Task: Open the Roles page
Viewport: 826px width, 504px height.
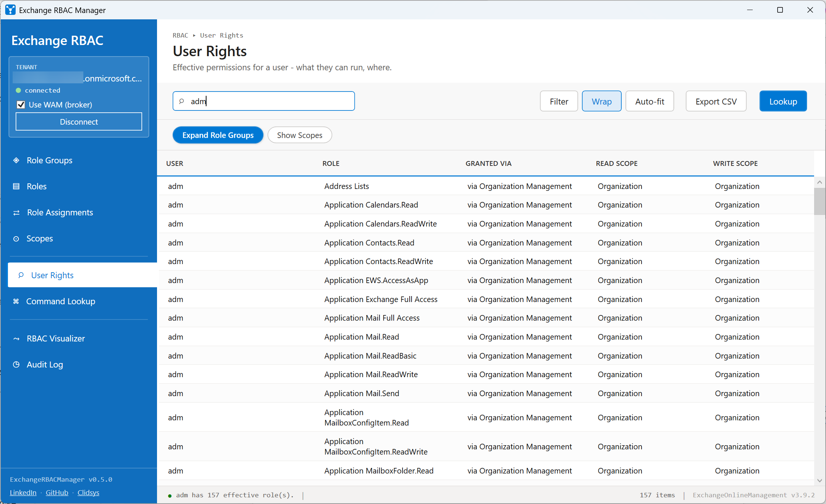Action: coord(36,186)
